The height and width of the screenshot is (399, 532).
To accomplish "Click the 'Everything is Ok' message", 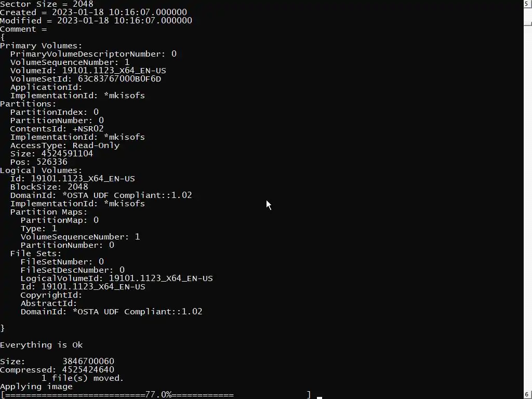I will (x=42, y=345).
